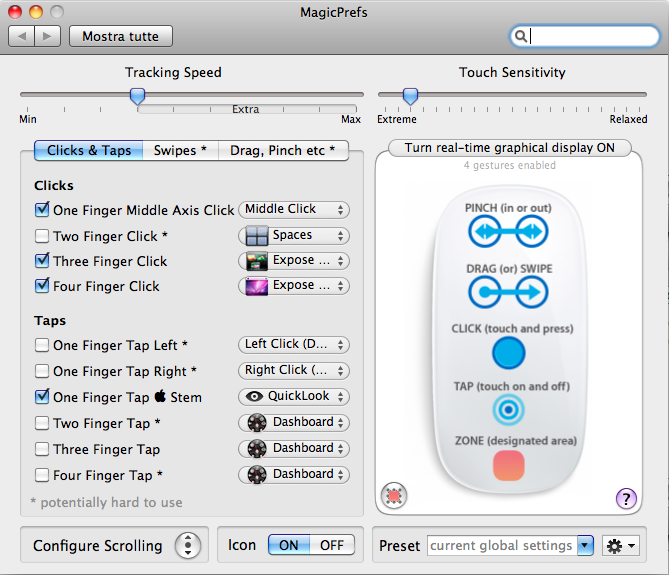
Task: Click the Tracking Speed slider thumb
Action: click(137, 96)
